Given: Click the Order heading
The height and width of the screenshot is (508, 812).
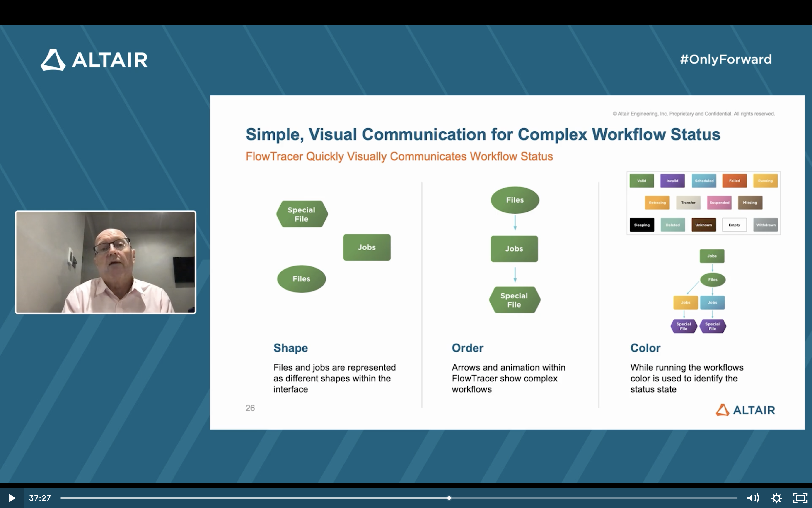Looking at the screenshot, I should tap(467, 348).
